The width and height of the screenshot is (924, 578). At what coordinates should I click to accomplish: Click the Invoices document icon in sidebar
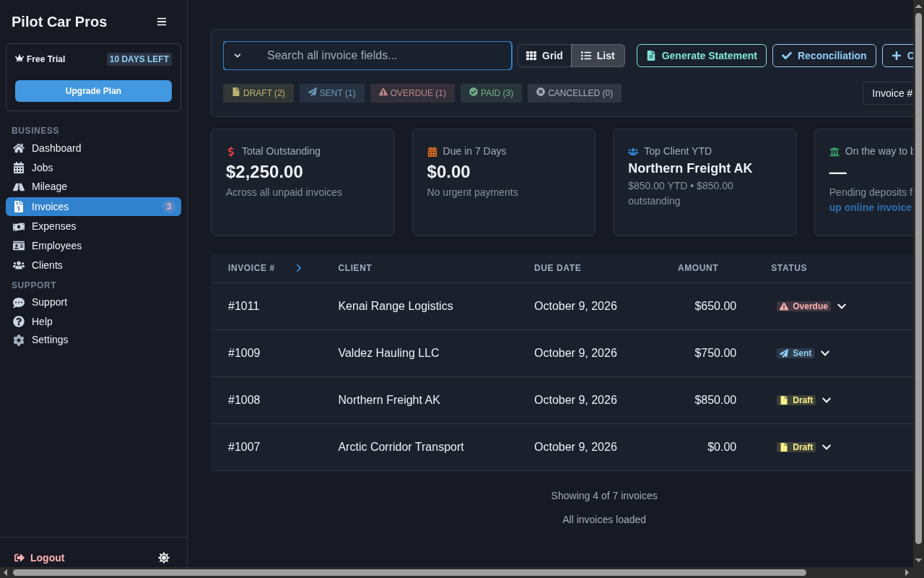coord(19,207)
